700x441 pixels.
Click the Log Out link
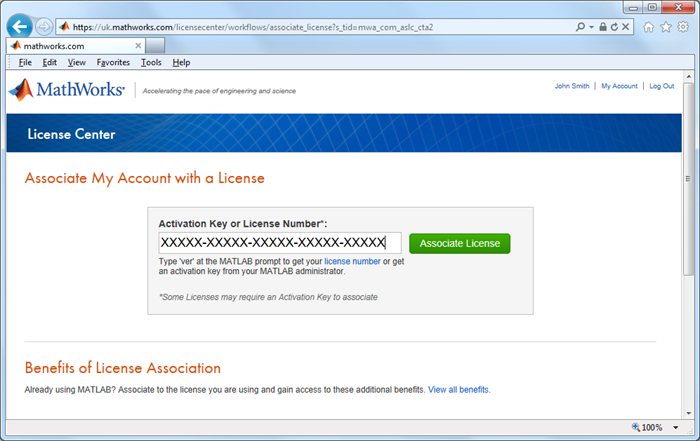tap(661, 86)
